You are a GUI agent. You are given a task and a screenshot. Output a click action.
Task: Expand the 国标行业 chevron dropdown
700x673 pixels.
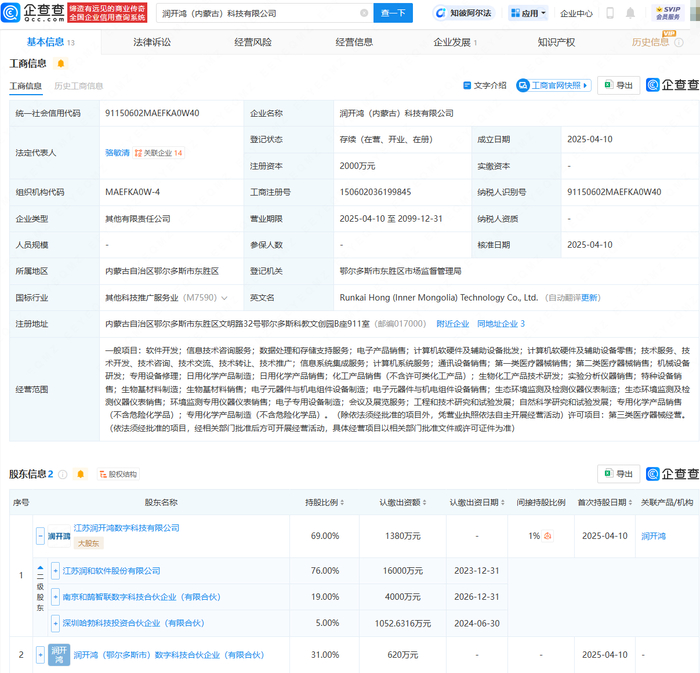pos(224,298)
